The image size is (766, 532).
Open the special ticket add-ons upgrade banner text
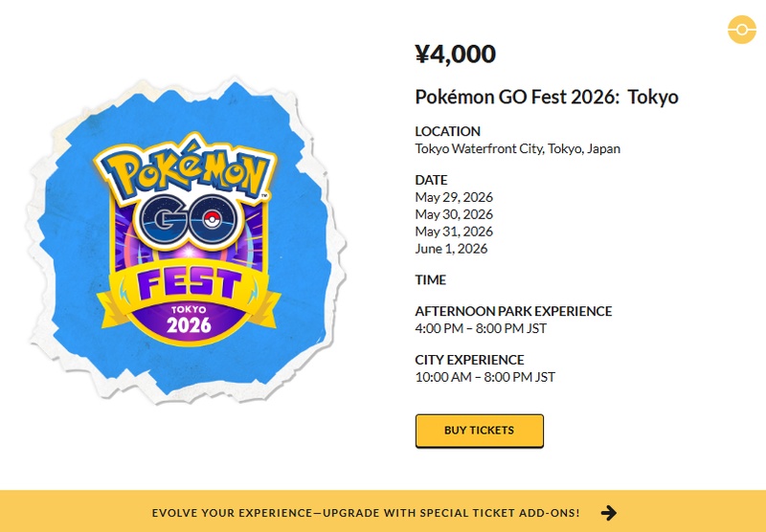point(365,513)
